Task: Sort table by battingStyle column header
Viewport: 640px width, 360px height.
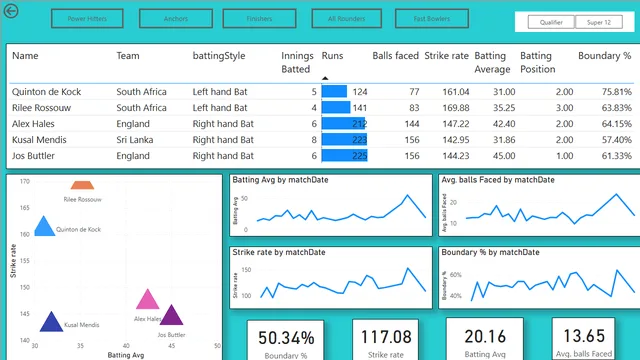Action: pyautogui.click(x=219, y=56)
